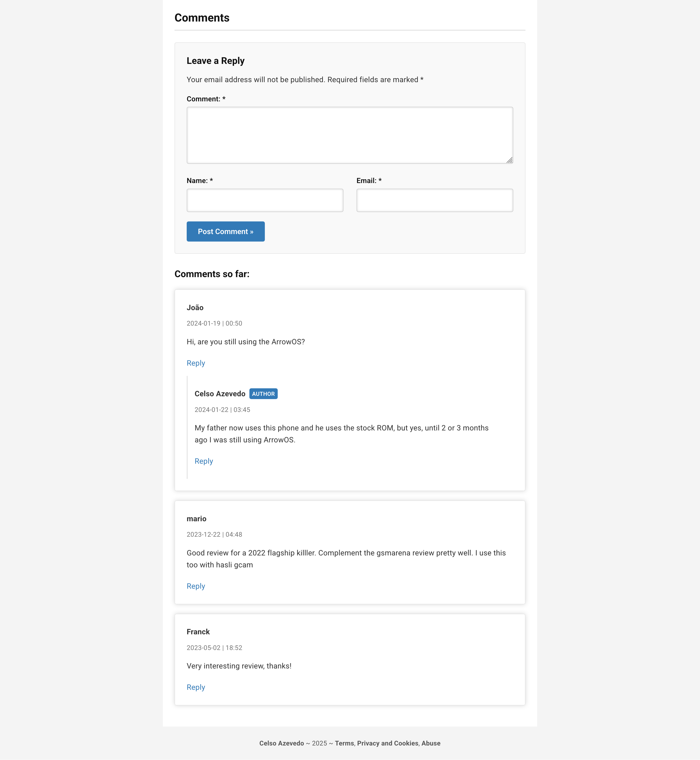
Task: Open the Abuse footer link
Action: coord(431,743)
